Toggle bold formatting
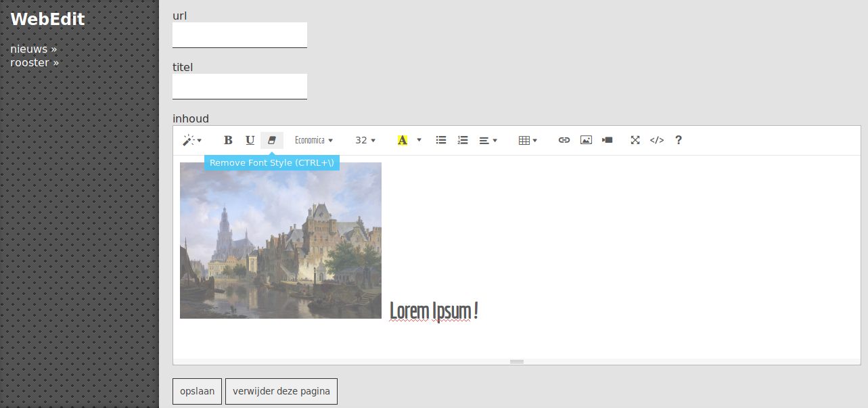Screen dimensions: 868x408 pyautogui.click(x=228, y=140)
